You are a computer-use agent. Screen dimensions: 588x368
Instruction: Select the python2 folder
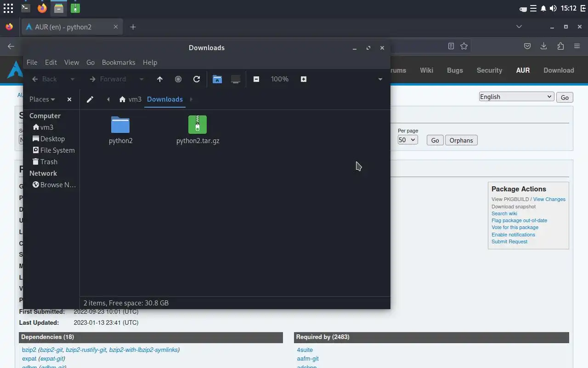pos(120,131)
